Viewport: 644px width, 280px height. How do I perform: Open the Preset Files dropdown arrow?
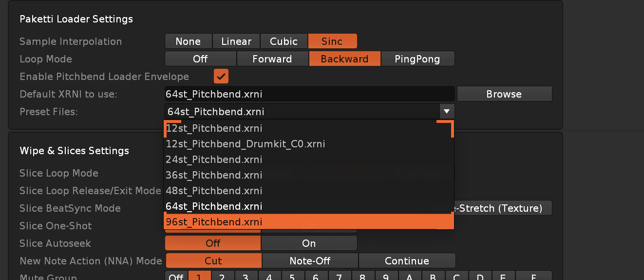pos(447,112)
